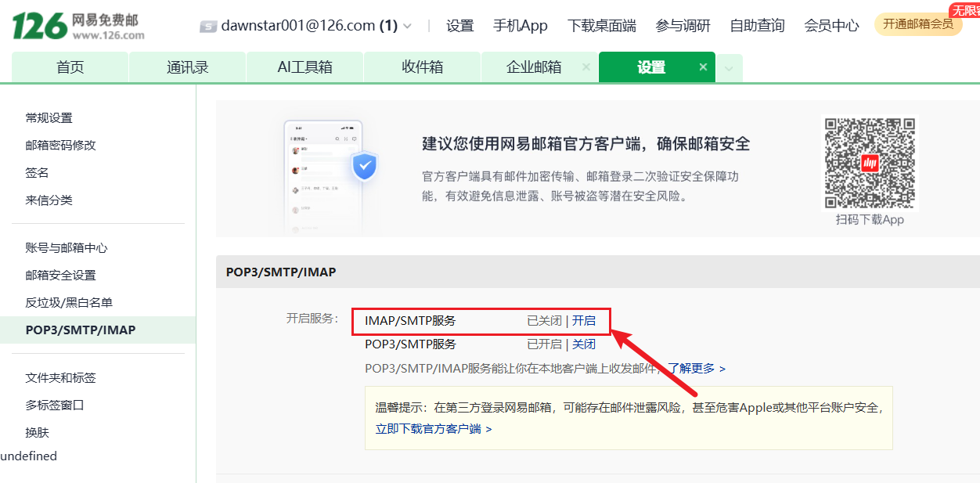Disable the POP3/SMTP service via 关闭

tap(584, 344)
